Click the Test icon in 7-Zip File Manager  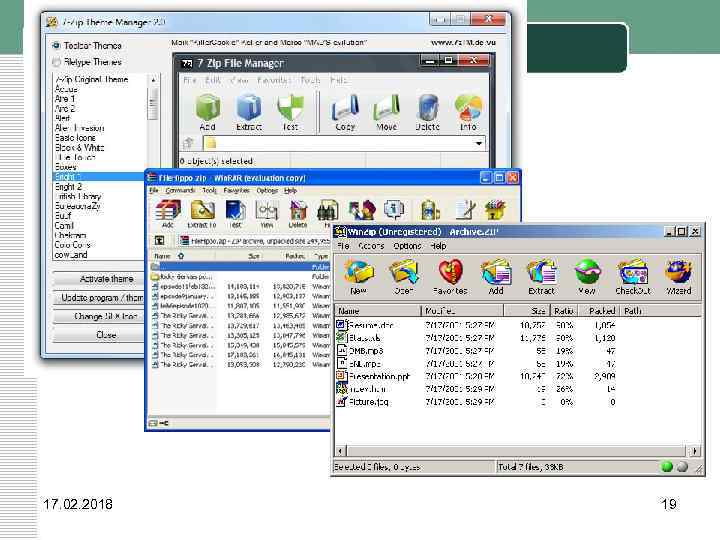point(290,108)
